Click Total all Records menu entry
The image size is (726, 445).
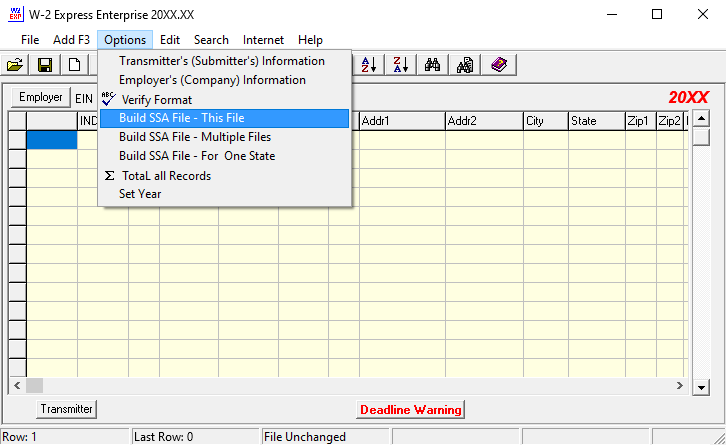165,176
